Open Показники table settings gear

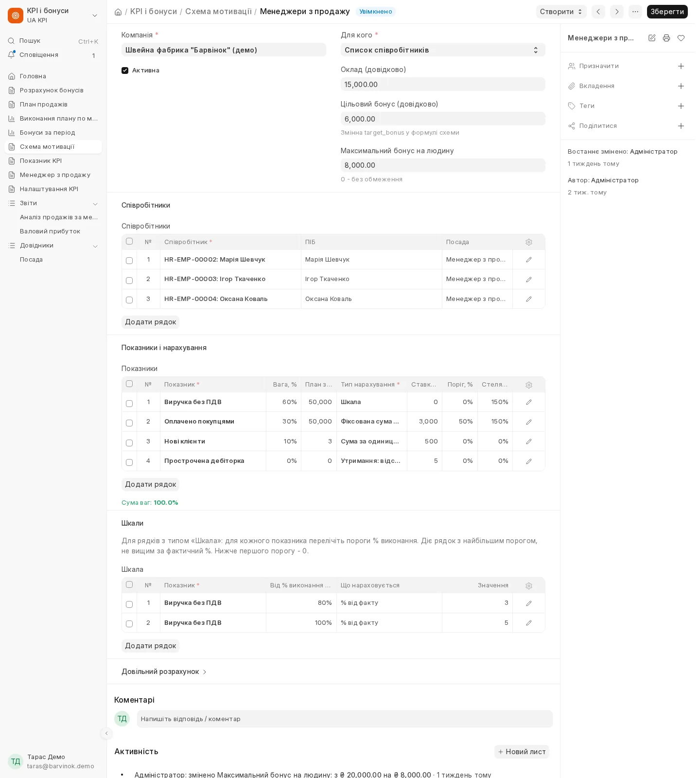click(x=529, y=385)
